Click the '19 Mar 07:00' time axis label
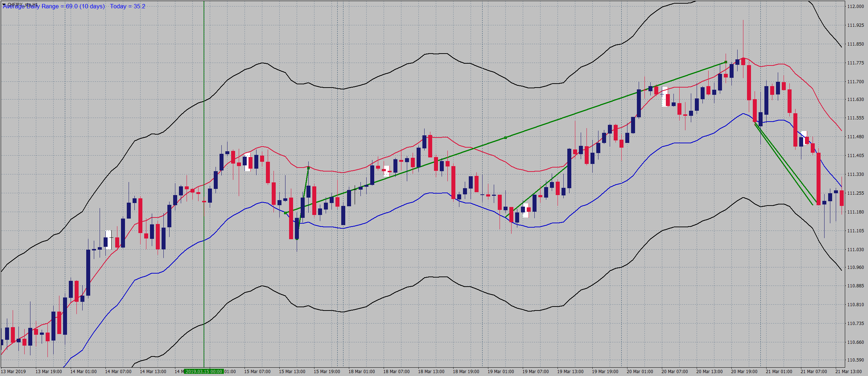 click(535, 372)
